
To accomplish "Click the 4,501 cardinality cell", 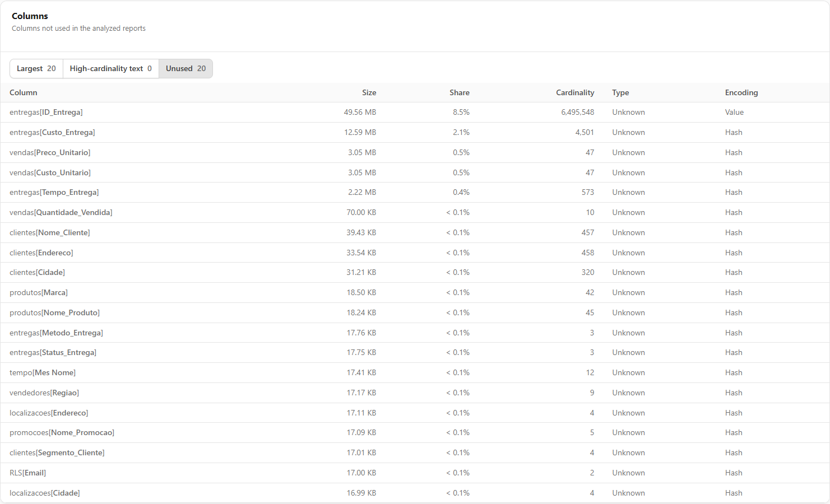I will tap(585, 132).
